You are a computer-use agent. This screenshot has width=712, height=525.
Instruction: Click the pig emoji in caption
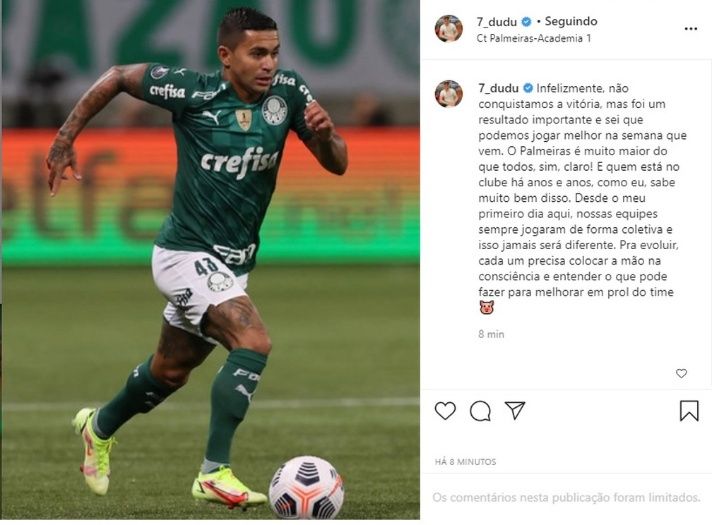coord(486,307)
